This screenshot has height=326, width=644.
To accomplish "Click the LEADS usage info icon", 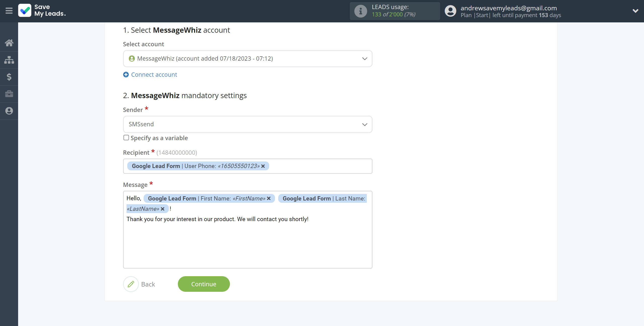I will pos(360,11).
